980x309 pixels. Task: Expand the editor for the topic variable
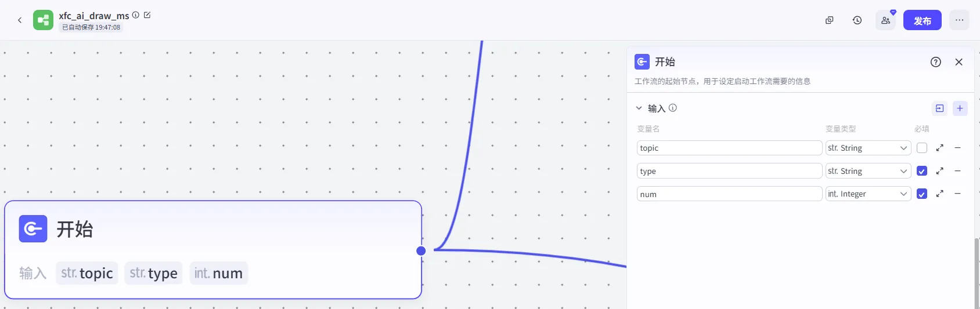tap(939, 148)
